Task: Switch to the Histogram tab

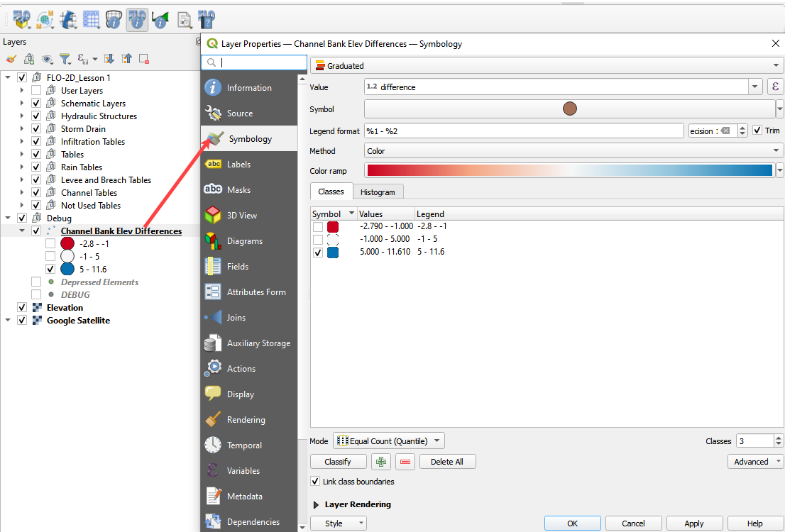Action: 378,192
